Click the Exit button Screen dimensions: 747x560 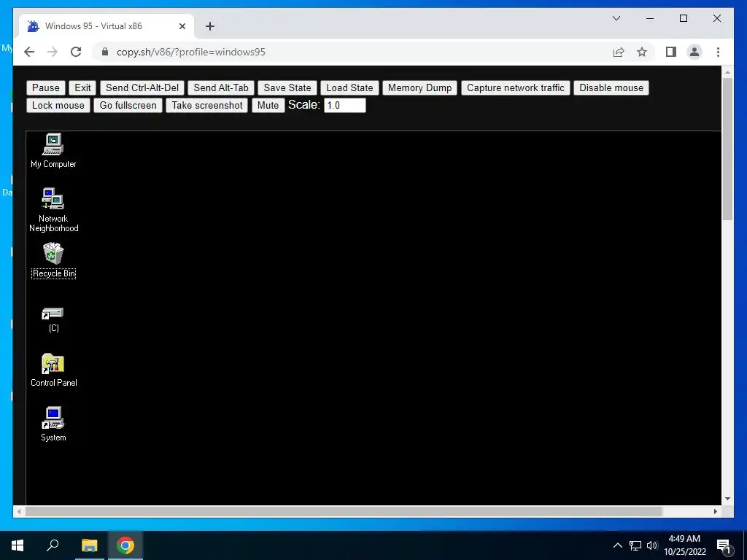coord(82,87)
